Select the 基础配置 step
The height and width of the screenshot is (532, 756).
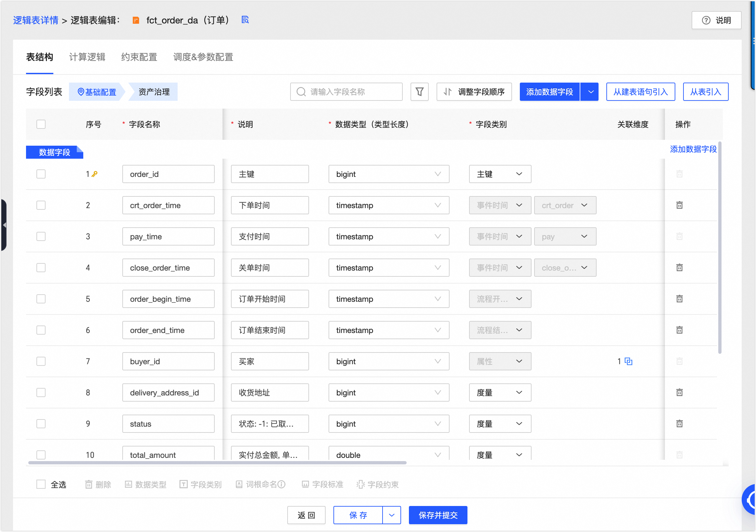tap(97, 92)
